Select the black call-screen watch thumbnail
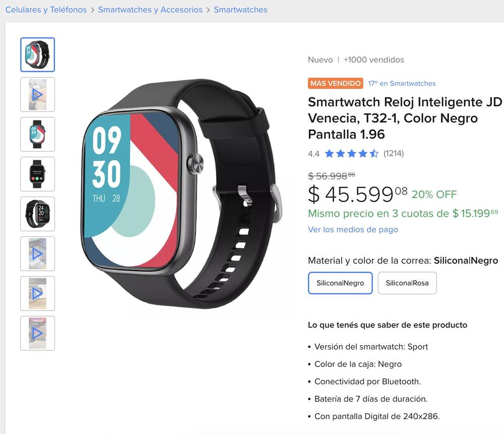The height and width of the screenshot is (434, 504). (x=38, y=174)
